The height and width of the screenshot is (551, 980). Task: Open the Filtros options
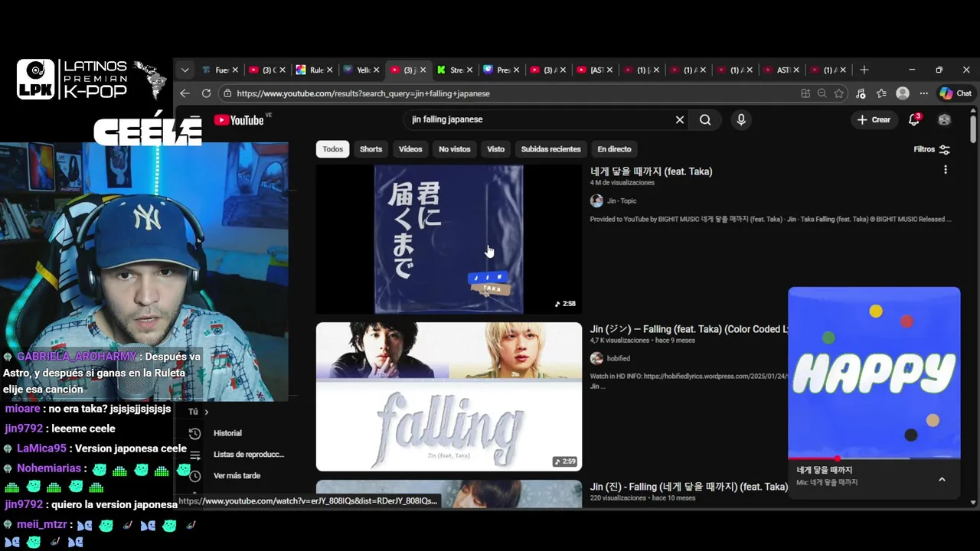(x=932, y=149)
